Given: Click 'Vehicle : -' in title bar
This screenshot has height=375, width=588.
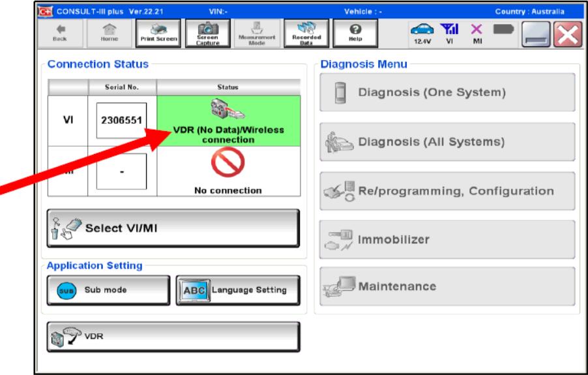Looking at the screenshot, I should [363, 12].
